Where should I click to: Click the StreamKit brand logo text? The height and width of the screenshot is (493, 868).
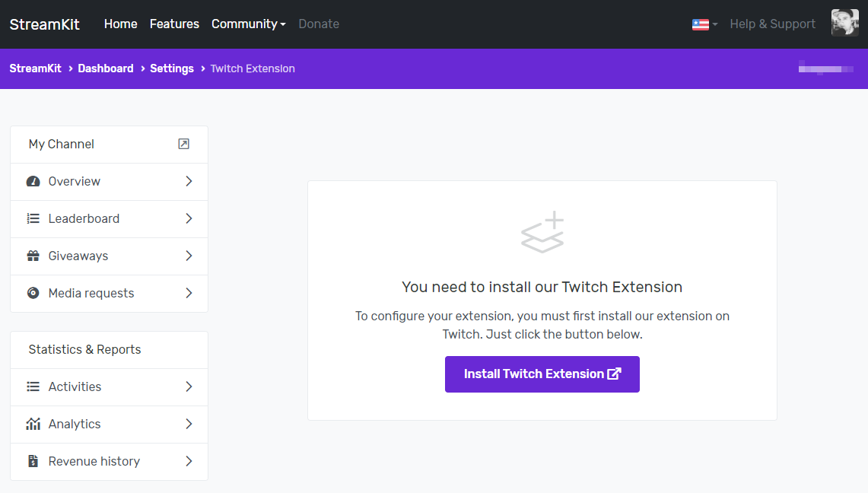tap(44, 24)
